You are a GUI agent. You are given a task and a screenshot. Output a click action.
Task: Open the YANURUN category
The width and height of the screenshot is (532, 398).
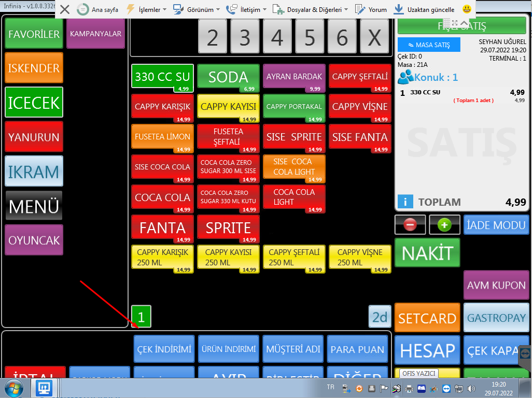(34, 137)
